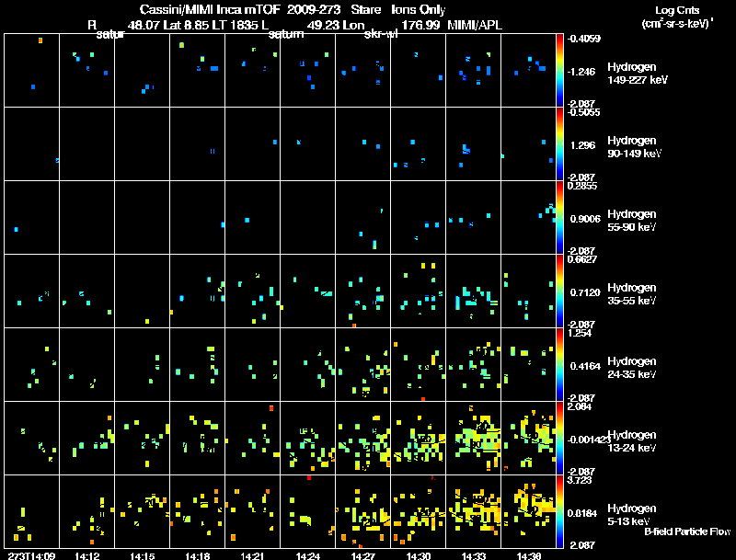Select the 'Hydrogen 35-55 keV' row label
The height and width of the screenshot is (560, 736).
632,294
